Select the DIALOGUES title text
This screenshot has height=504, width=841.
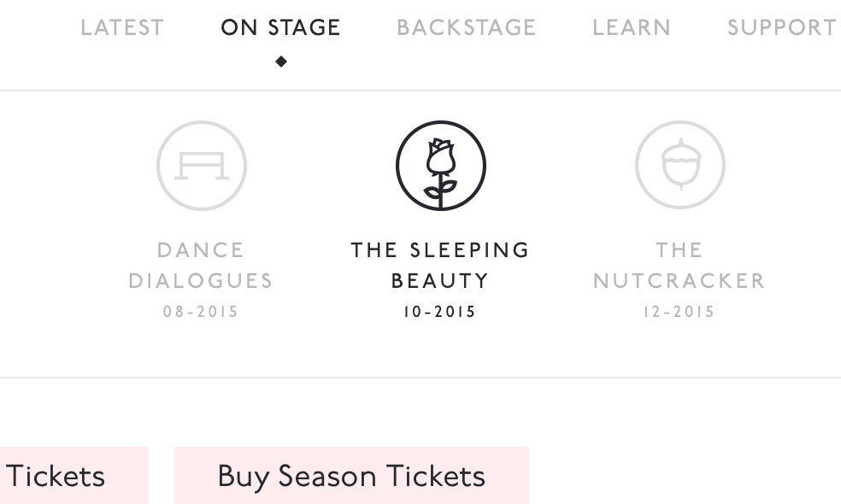(x=201, y=281)
